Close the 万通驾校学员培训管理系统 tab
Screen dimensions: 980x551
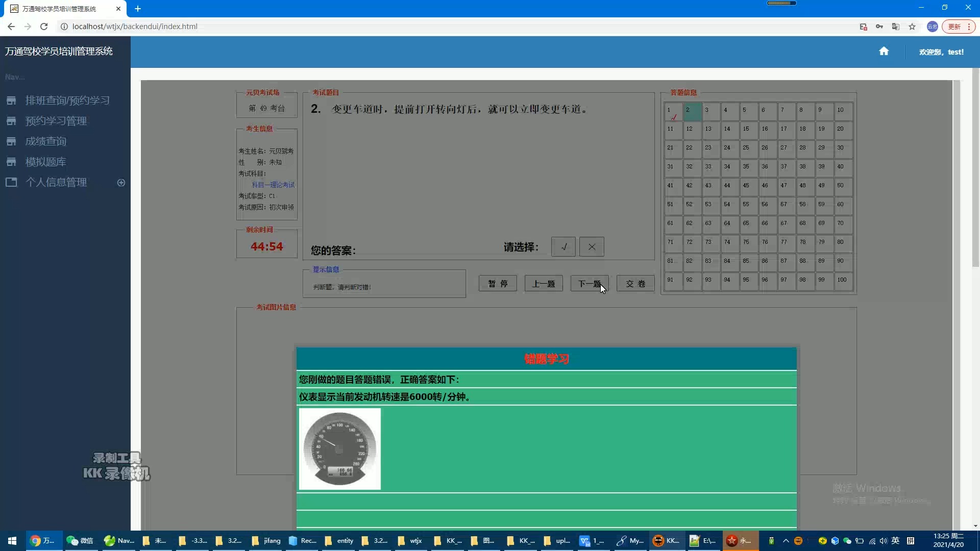point(118,9)
